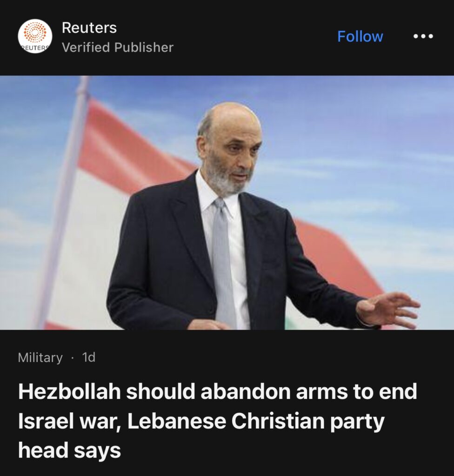This screenshot has width=454, height=476.
Task: Open the Hezbollah should abandon arms headline
Action: coord(217,421)
